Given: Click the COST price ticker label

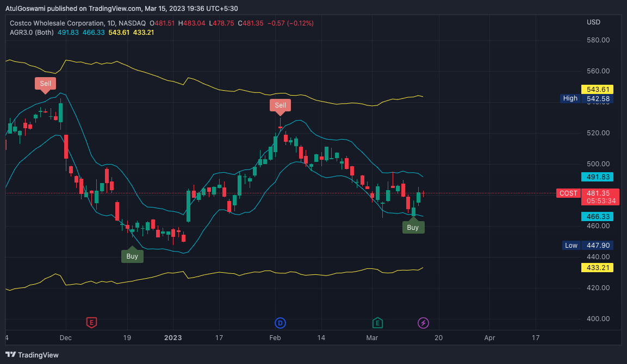Looking at the screenshot, I should tap(568, 193).
